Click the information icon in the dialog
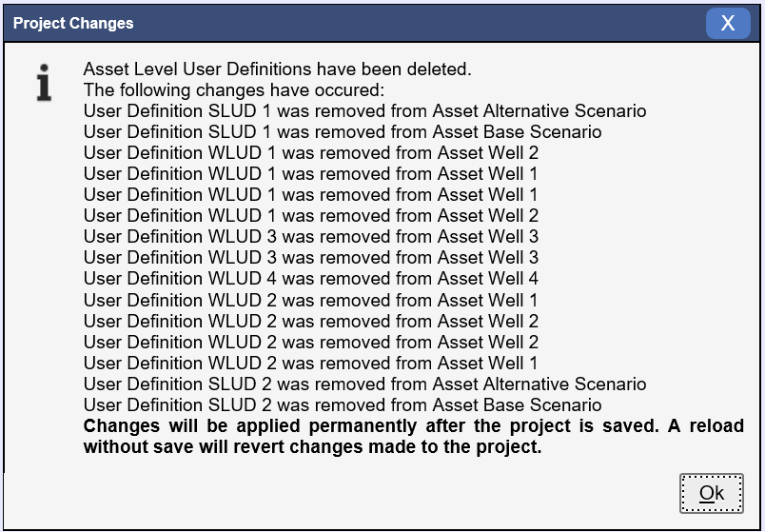 click(x=44, y=83)
